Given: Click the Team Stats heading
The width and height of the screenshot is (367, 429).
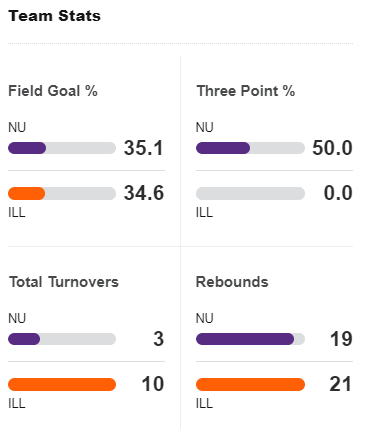Looking at the screenshot, I should pos(54,16).
